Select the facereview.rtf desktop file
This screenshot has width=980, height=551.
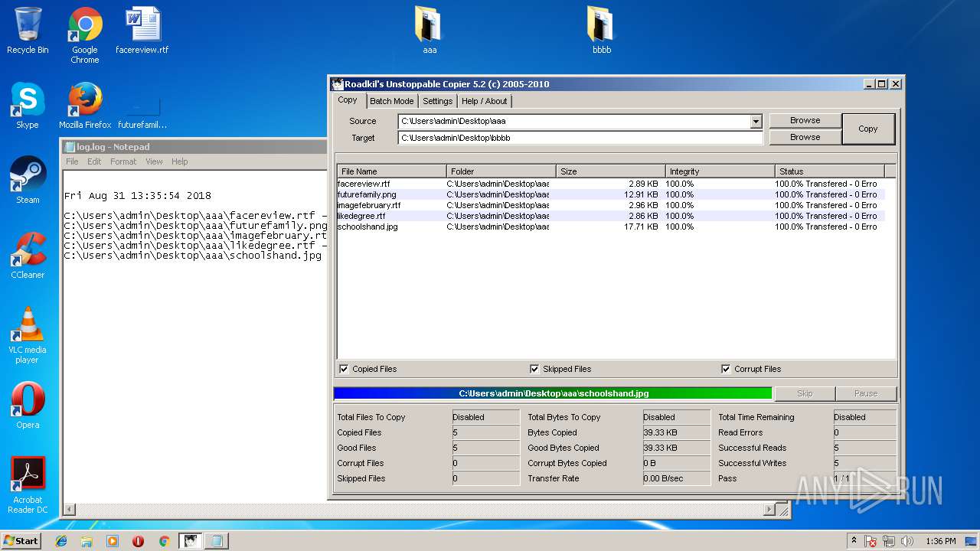pos(142,32)
